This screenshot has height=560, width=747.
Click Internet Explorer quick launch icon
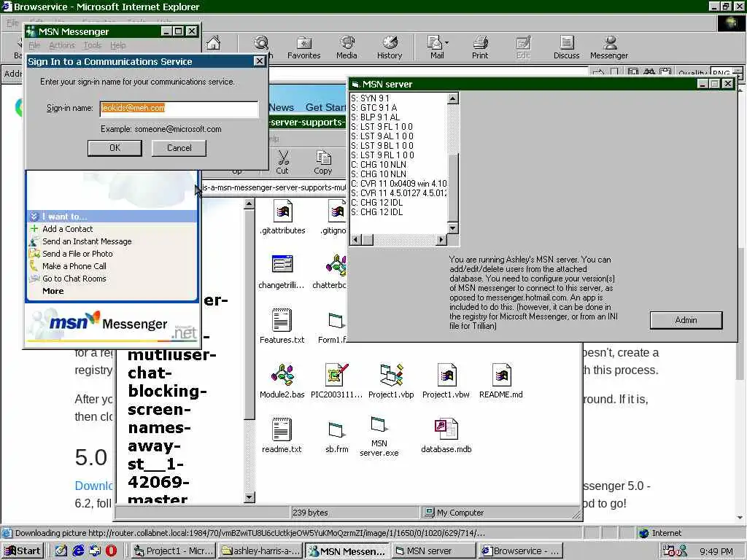tap(78, 551)
